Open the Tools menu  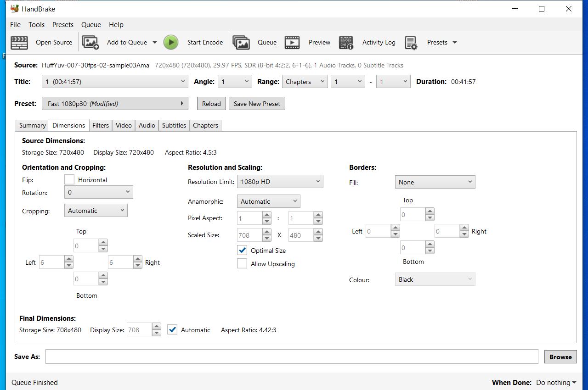click(36, 25)
